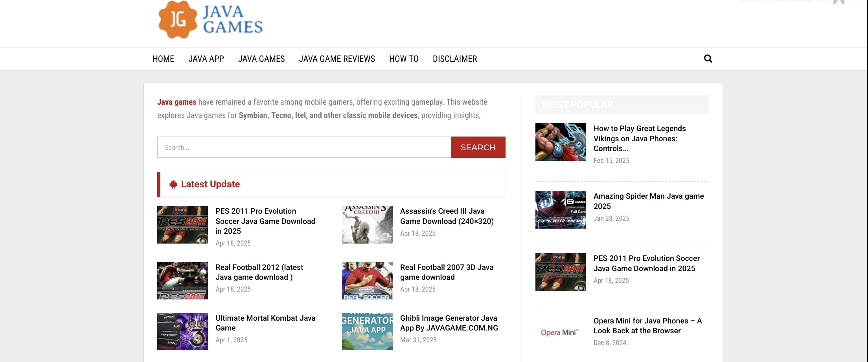Click the Real Soccer 2007 thumbnail
This screenshot has height=362, width=868.
[x=367, y=281]
